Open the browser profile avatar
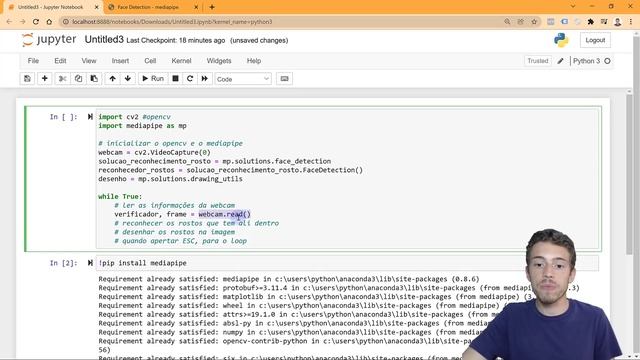Screen dimensions: 640x360 pos(618,22)
